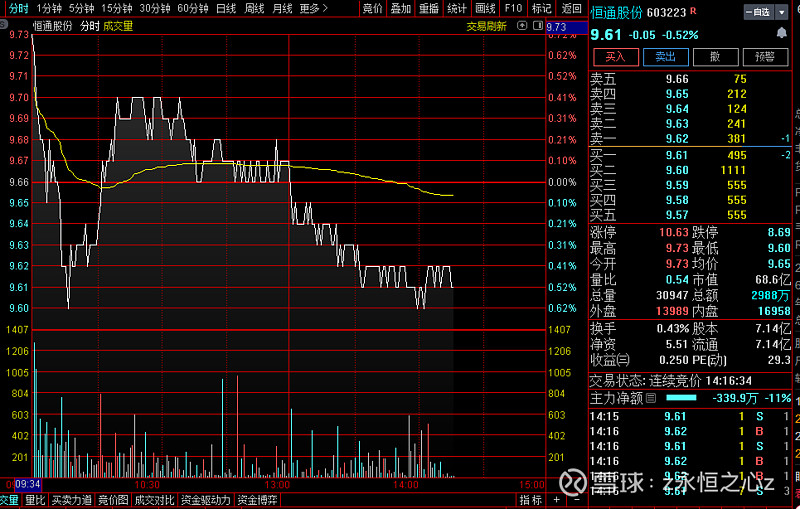The image size is (800, 509).
Task: Click the 竞价 toolbar button
Action: coord(373,9)
